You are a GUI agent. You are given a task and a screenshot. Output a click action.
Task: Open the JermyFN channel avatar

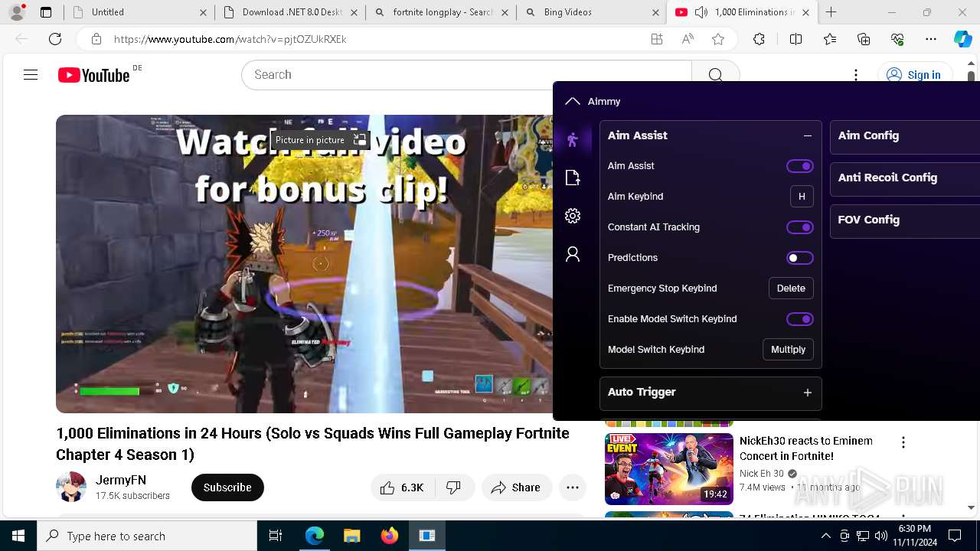point(71,487)
